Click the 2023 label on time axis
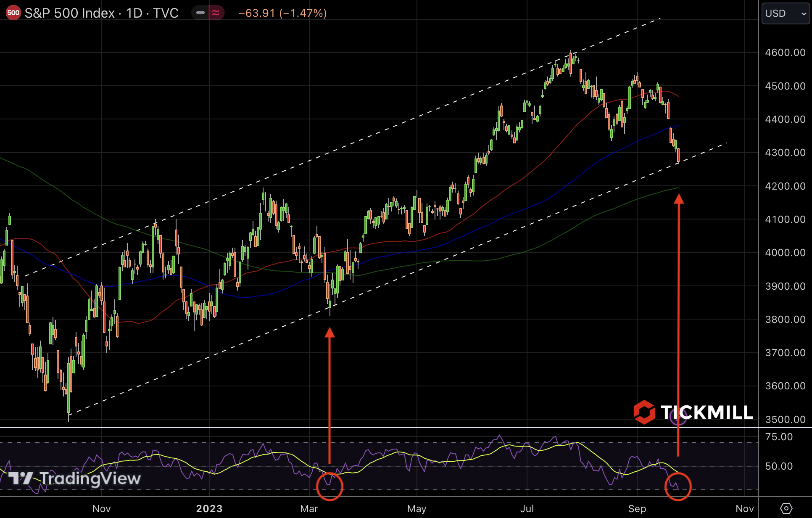The image size is (812, 518). coord(209,508)
